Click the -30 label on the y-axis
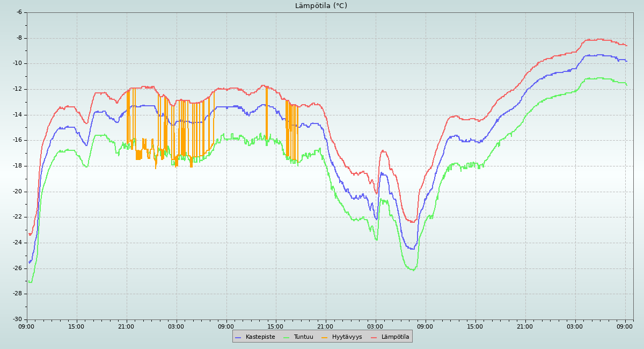 coord(17,319)
